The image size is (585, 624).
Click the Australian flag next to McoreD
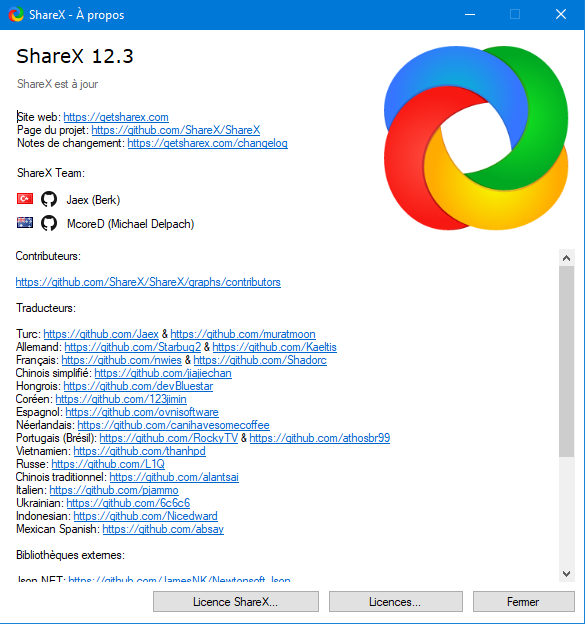click(25, 222)
